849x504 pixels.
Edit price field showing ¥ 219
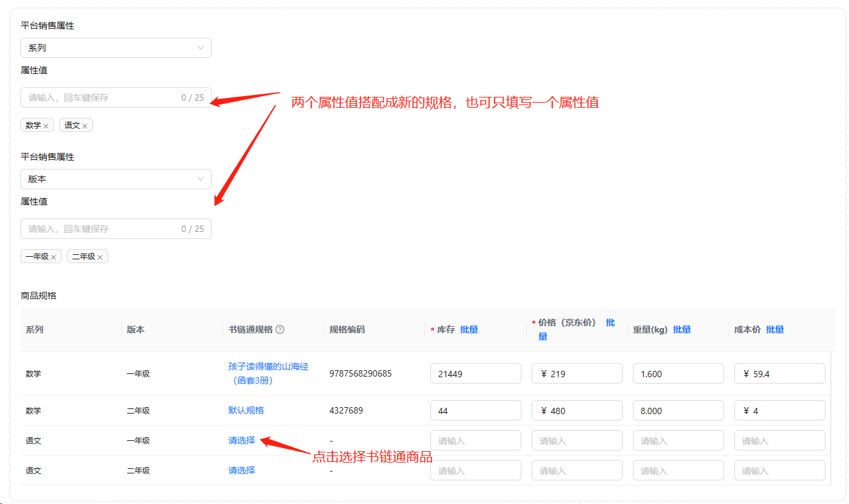[x=577, y=373]
